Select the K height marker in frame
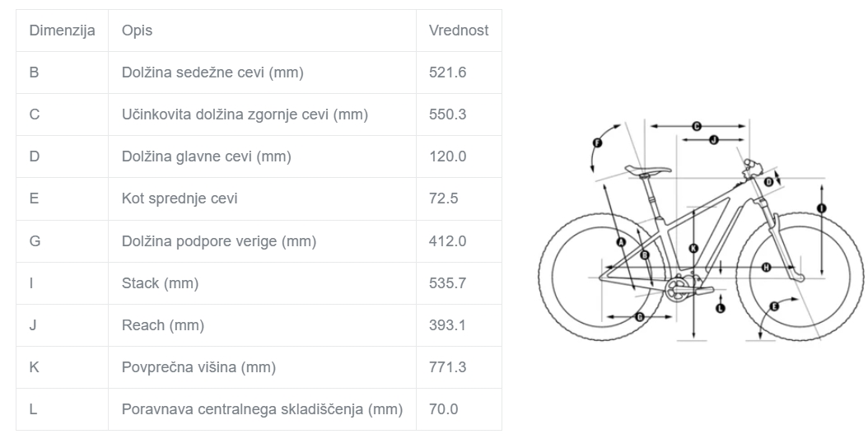The width and height of the screenshot is (868, 434). (693, 248)
